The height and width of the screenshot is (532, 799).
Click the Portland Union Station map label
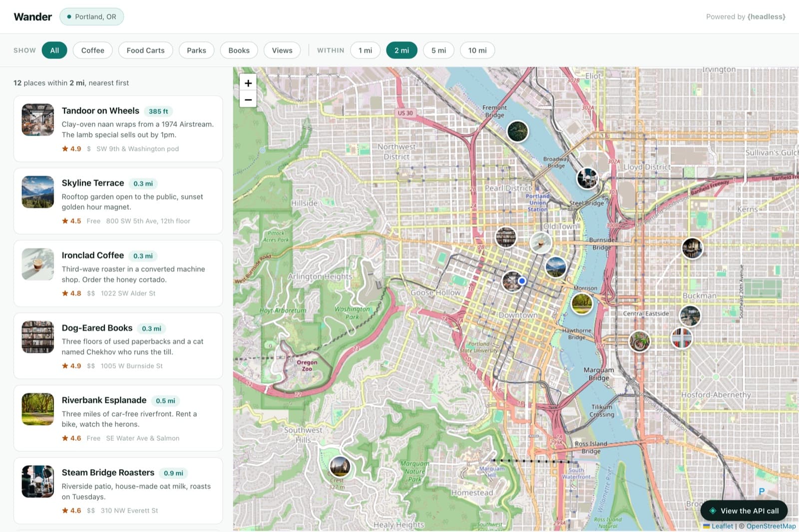coord(537,203)
